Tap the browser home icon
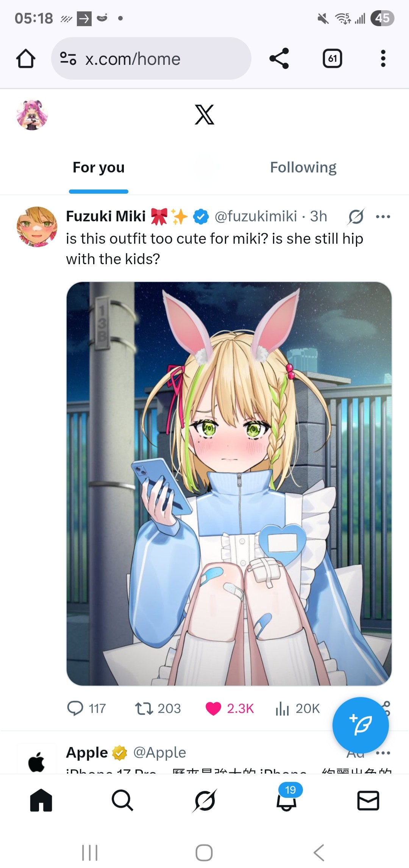This screenshot has height=868, width=409. [26, 58]
